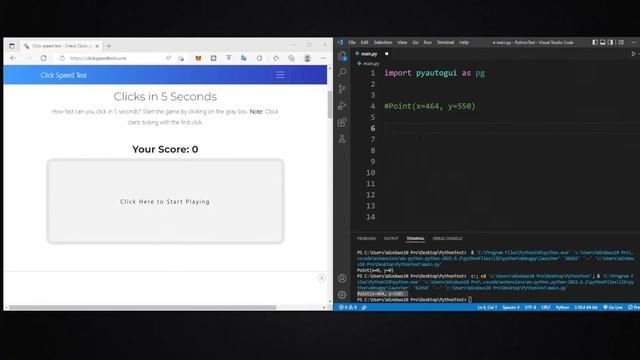
Task: Click the Python interpreter version status item
Action: [x=586, y=307]
